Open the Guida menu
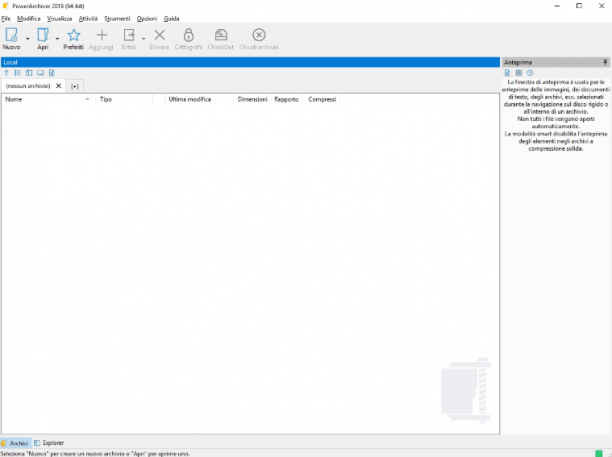This screenshot has height=457, width=612. [x=171, y=18]
